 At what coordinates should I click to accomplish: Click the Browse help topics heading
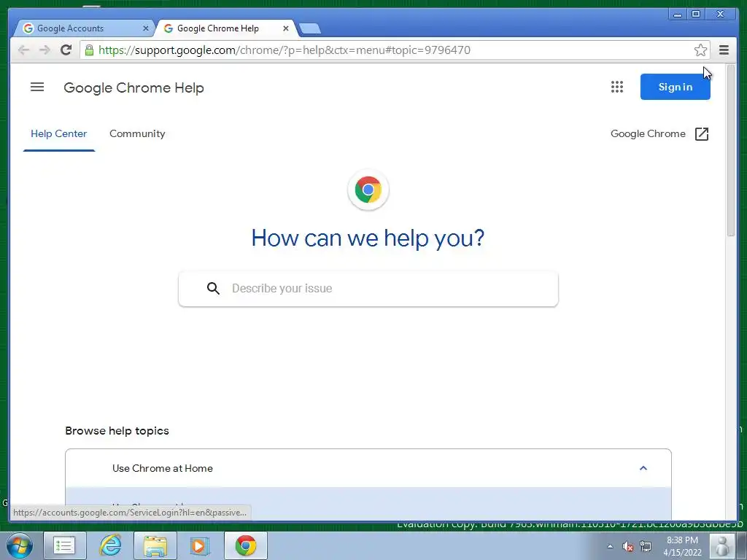pos(117,430)
